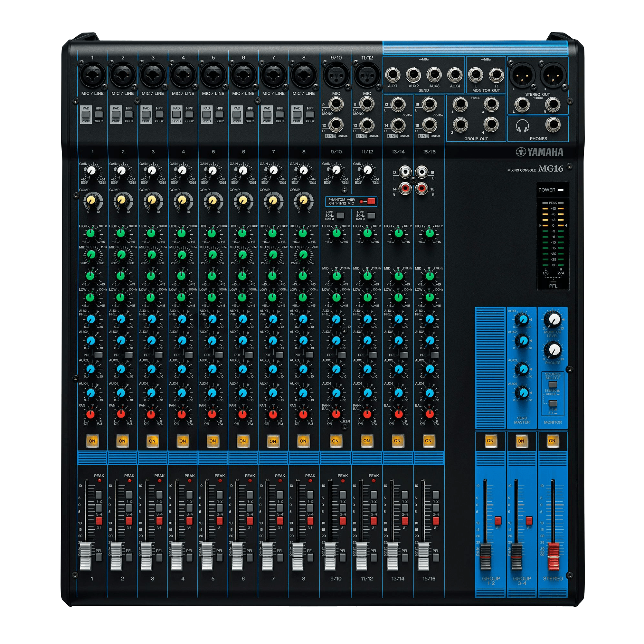Click channel 13 white RCA input jack
644x644 pixels.
coord(405,172)
